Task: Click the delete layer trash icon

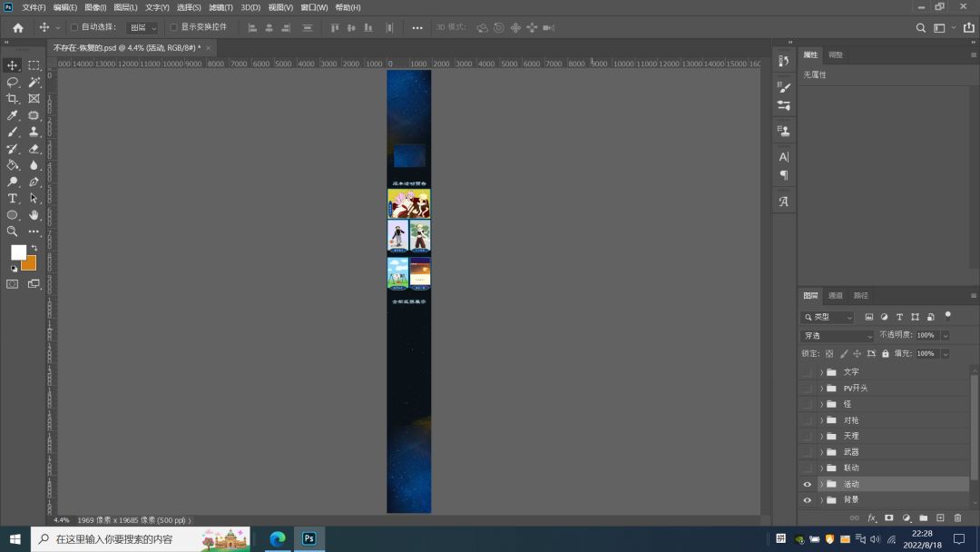Action: pyautogui.click(x=957, y=517)
